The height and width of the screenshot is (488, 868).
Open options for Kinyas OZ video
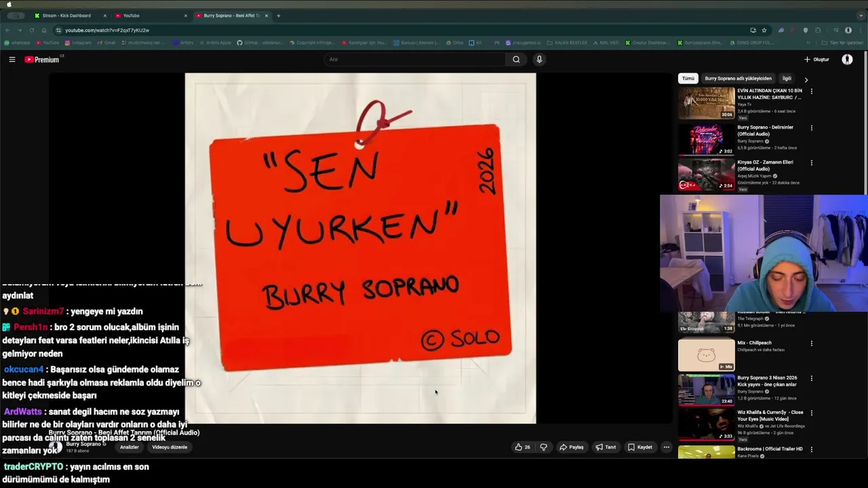click(x=811, y=163)
